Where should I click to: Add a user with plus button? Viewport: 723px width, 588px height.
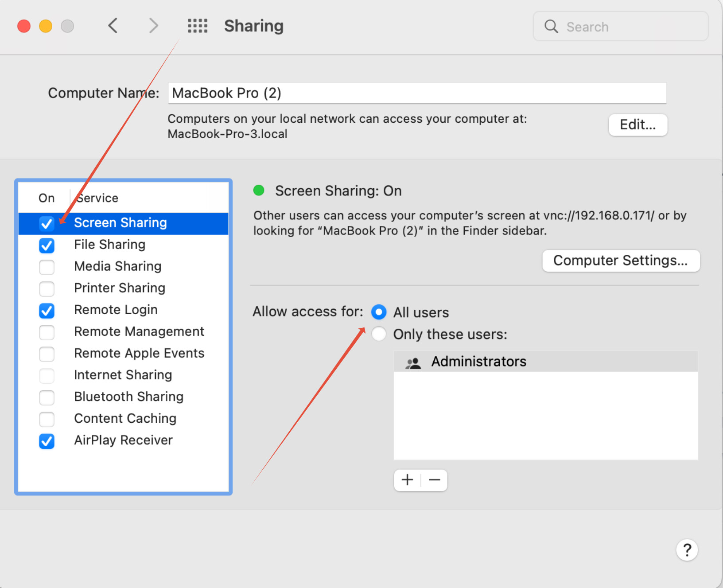click(407, 480)
